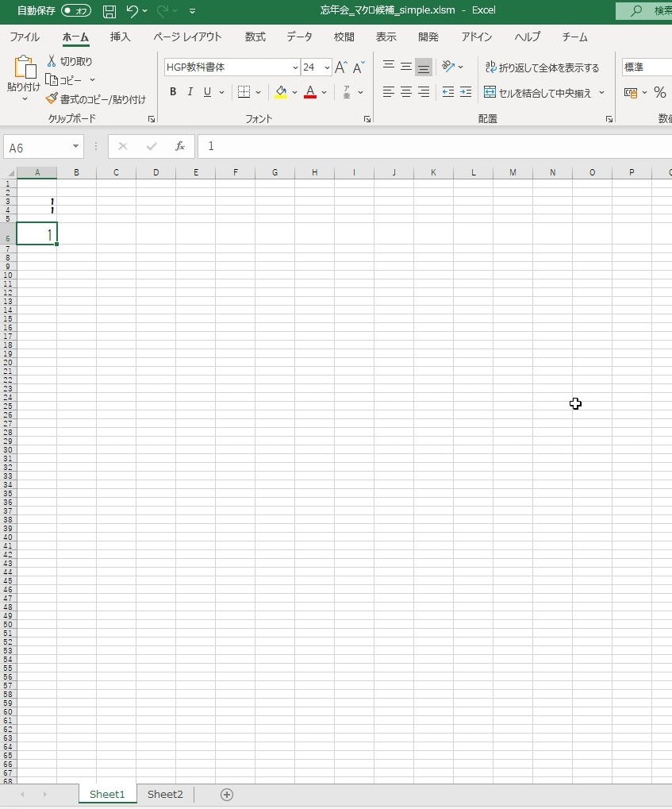The image size is (672, 809).
Task: Click the Paste clipboard icon
Action: (x=25, y=67)
